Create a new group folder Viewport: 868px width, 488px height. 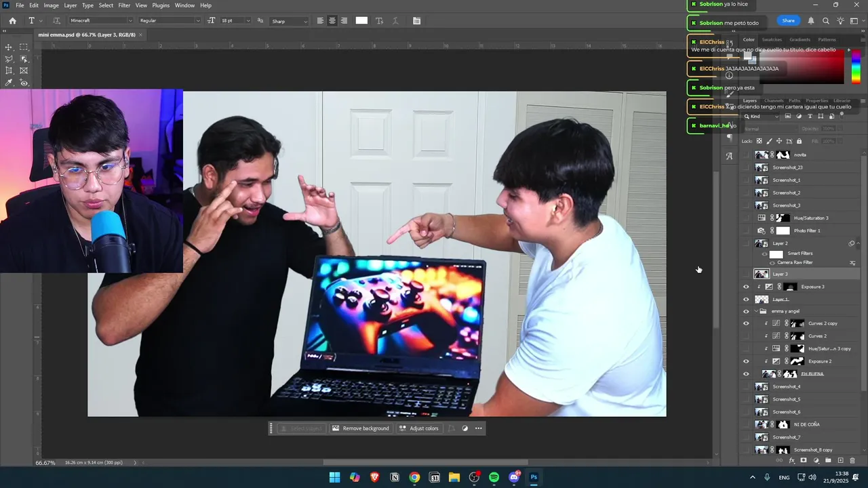pos(828,460)
